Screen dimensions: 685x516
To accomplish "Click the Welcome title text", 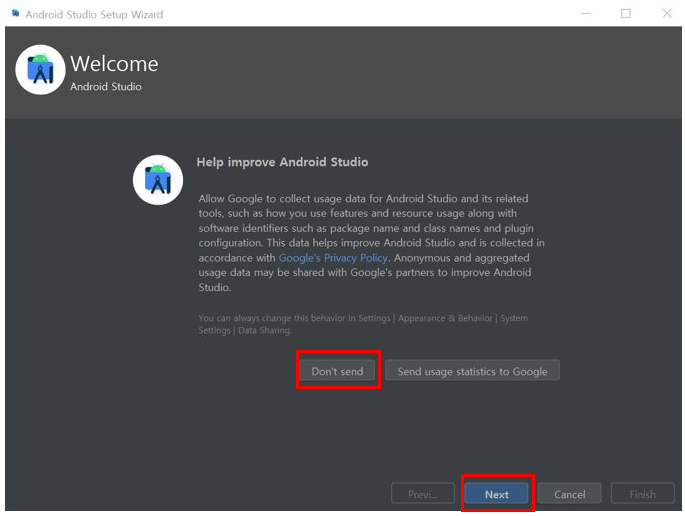I will coord(114,64).
